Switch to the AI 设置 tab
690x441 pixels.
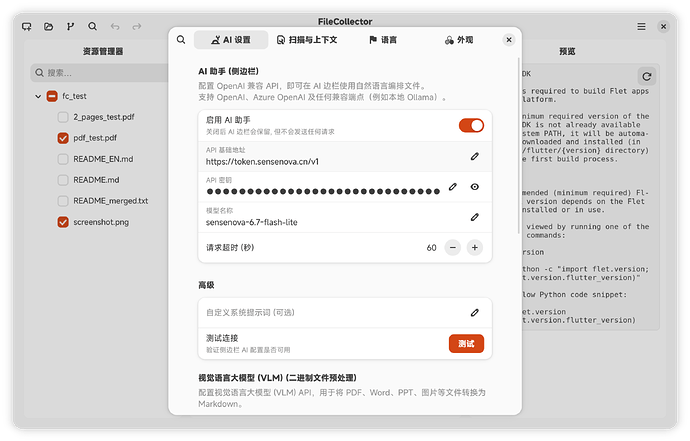click(231, 40)
